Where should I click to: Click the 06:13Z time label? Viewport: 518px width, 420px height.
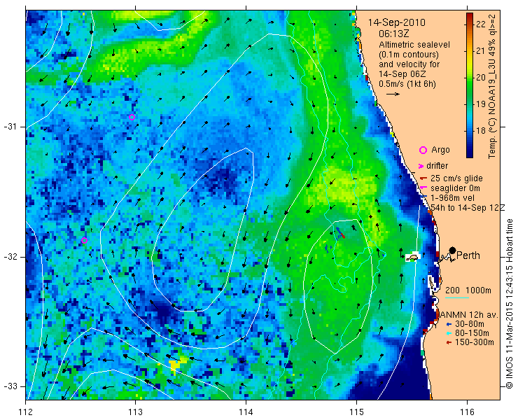click(x=394, y=34)
